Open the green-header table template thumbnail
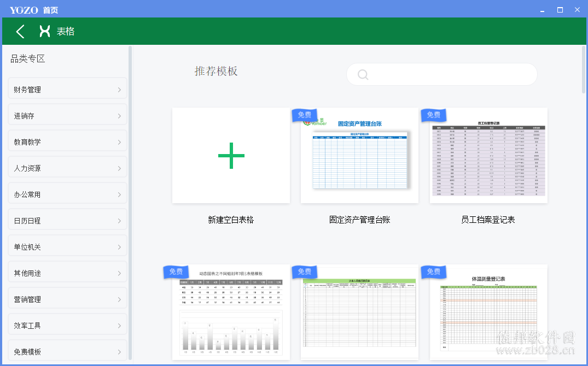This screenshot has width=588, height=366. (x=359, y=312)
